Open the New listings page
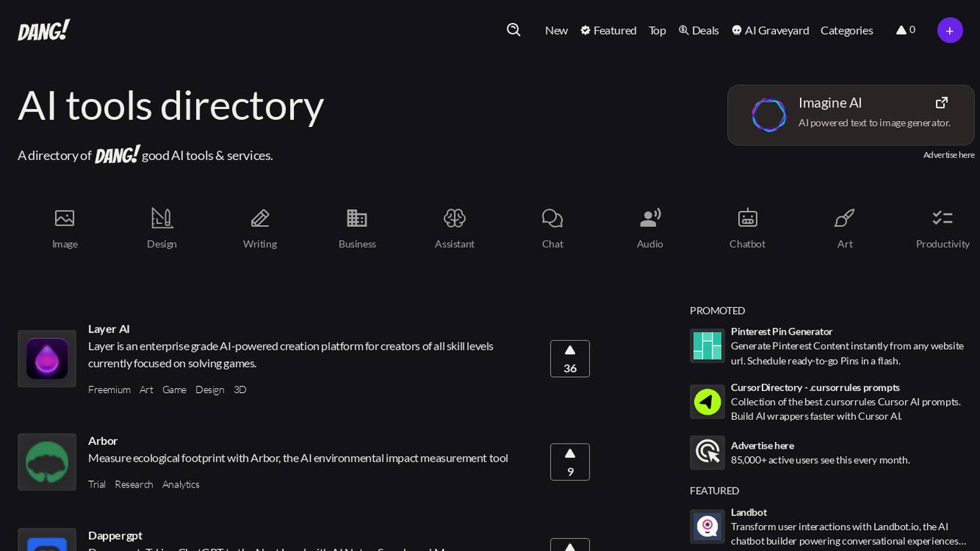The image size is (980, 551). coord(556,30)
